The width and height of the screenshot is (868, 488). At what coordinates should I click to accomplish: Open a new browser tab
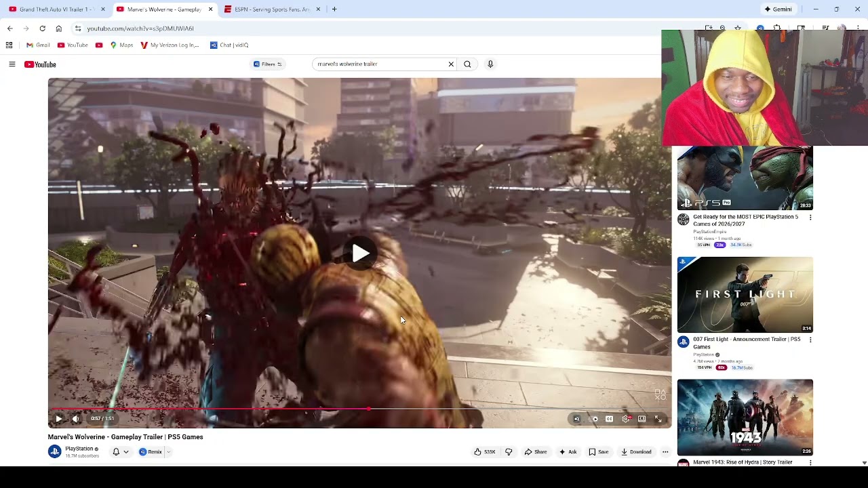334,9
